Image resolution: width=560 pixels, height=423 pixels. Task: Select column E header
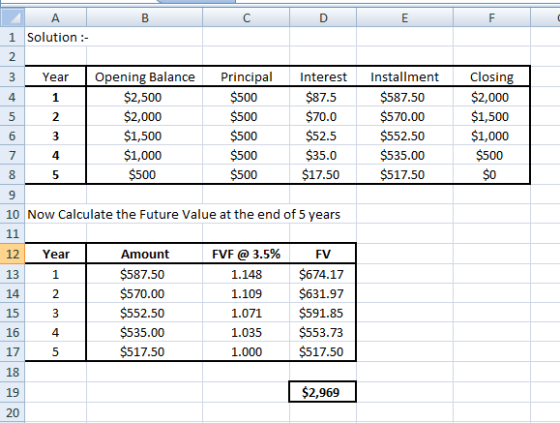pyautogui.click(x=405, y=18)
